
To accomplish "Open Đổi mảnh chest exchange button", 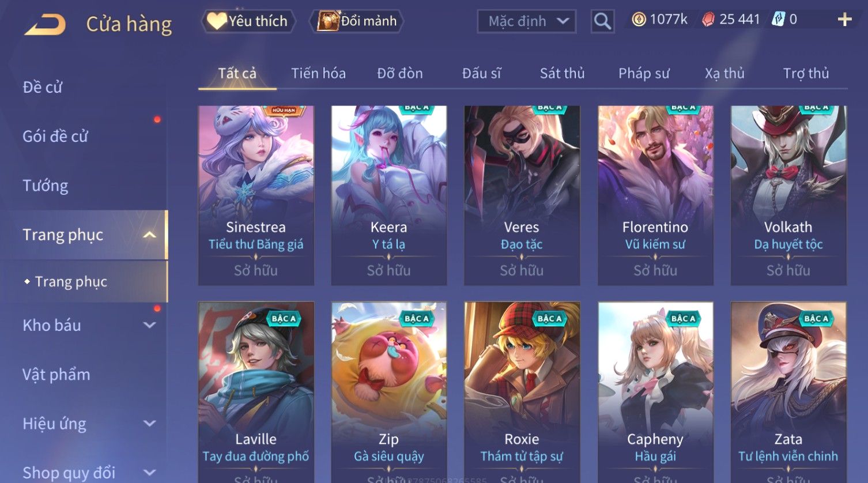I will tap(357, 21).
